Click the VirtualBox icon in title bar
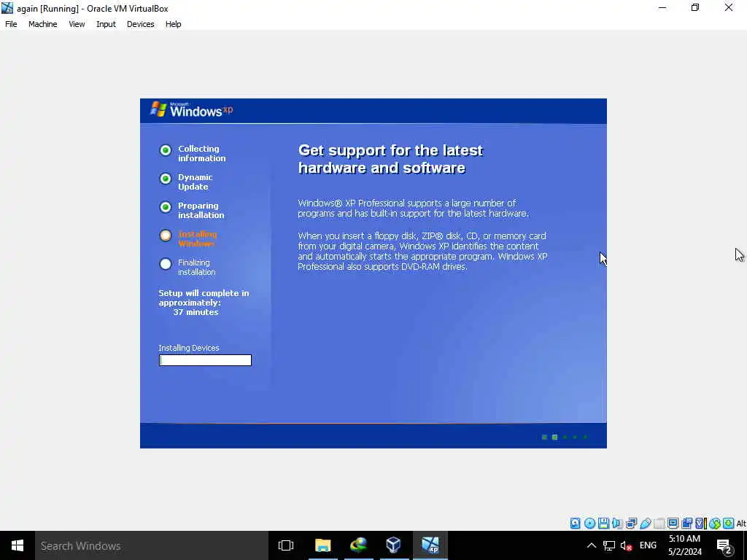 pyautogui.click(x=7, y=8)
